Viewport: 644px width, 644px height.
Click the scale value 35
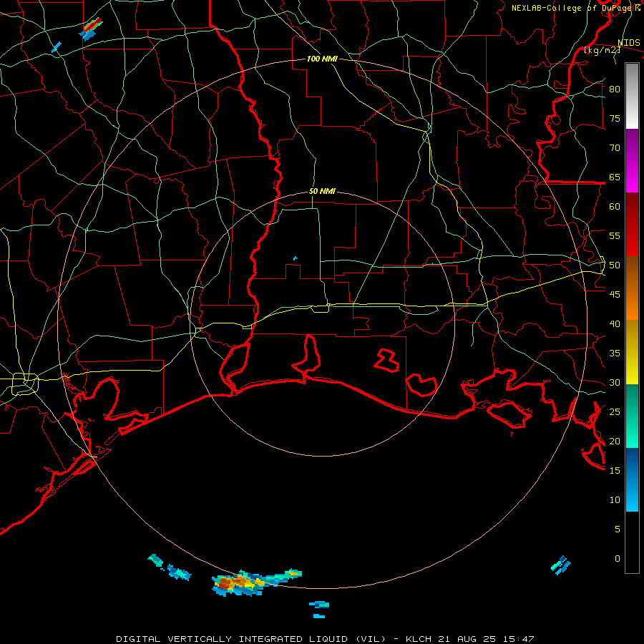[x=615, y=353]
